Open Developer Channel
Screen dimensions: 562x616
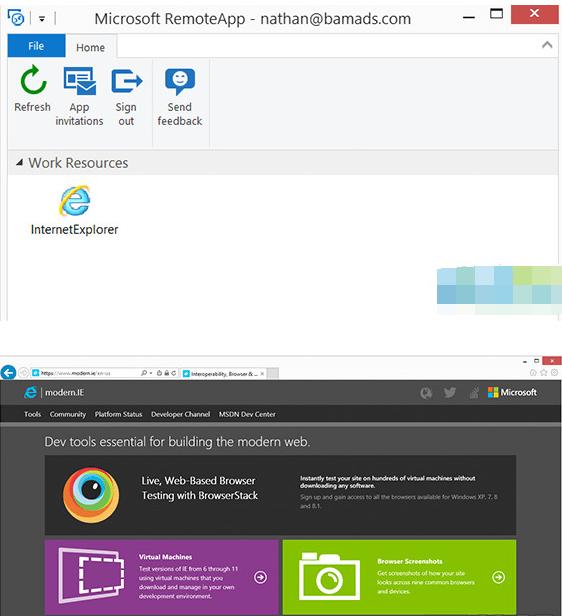coord(180,414)
